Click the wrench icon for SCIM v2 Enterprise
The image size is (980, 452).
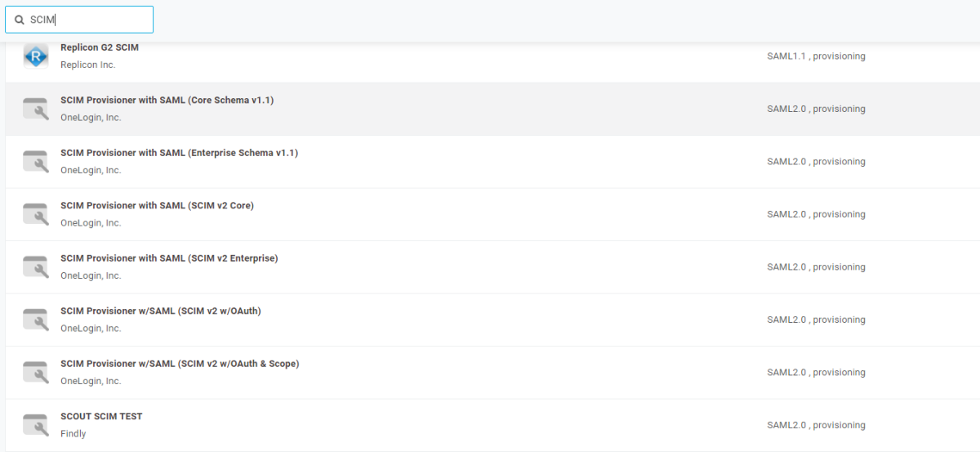(35, 266)
